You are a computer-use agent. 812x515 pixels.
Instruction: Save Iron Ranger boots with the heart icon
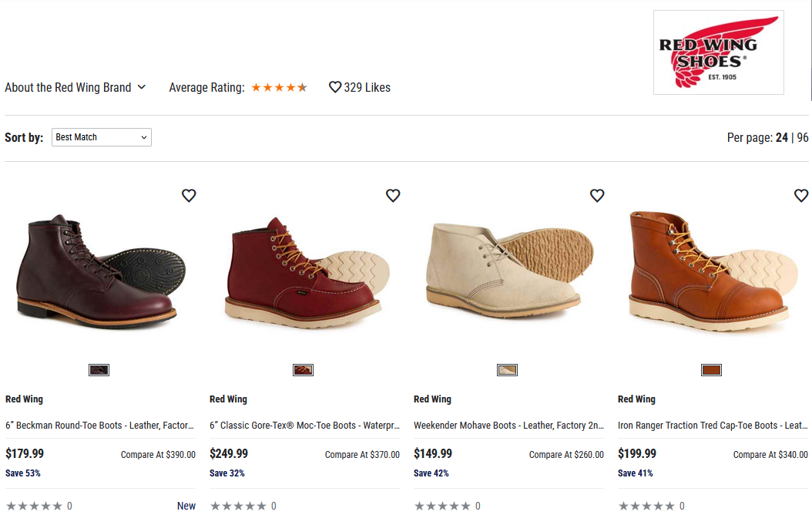tap(801, 196)
